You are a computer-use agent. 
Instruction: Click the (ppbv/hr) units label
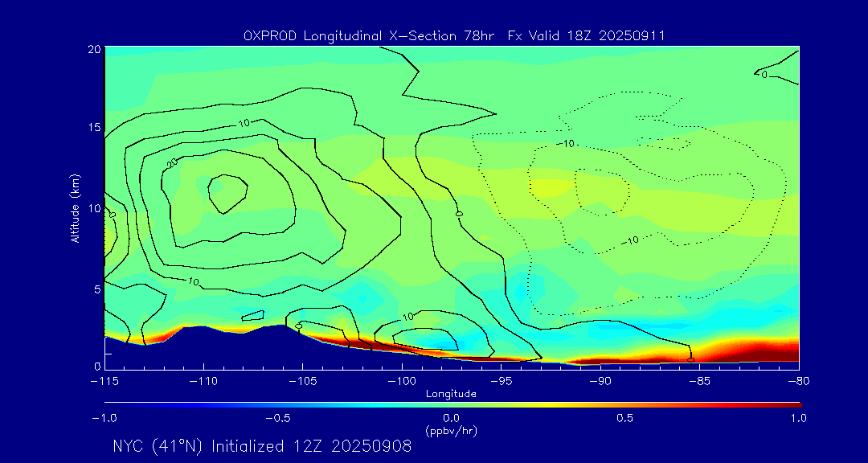tap(452, 430)
